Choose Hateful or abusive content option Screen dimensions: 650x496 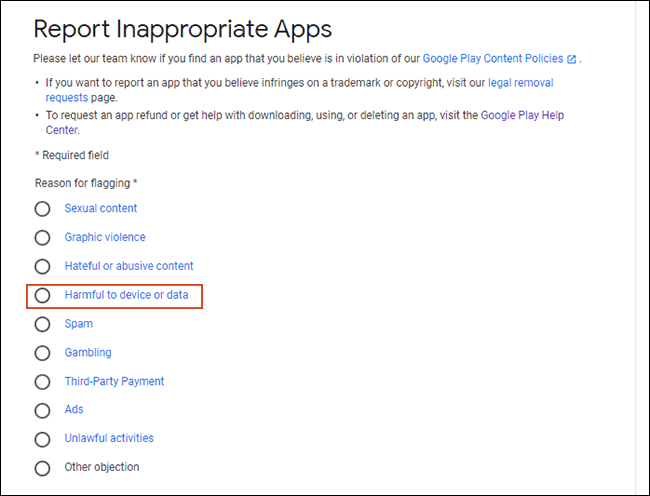point(42,267)
